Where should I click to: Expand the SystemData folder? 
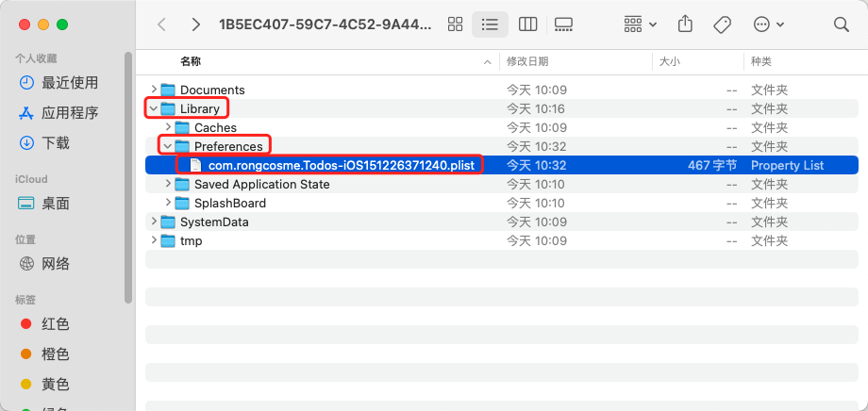tap(154, 222)
